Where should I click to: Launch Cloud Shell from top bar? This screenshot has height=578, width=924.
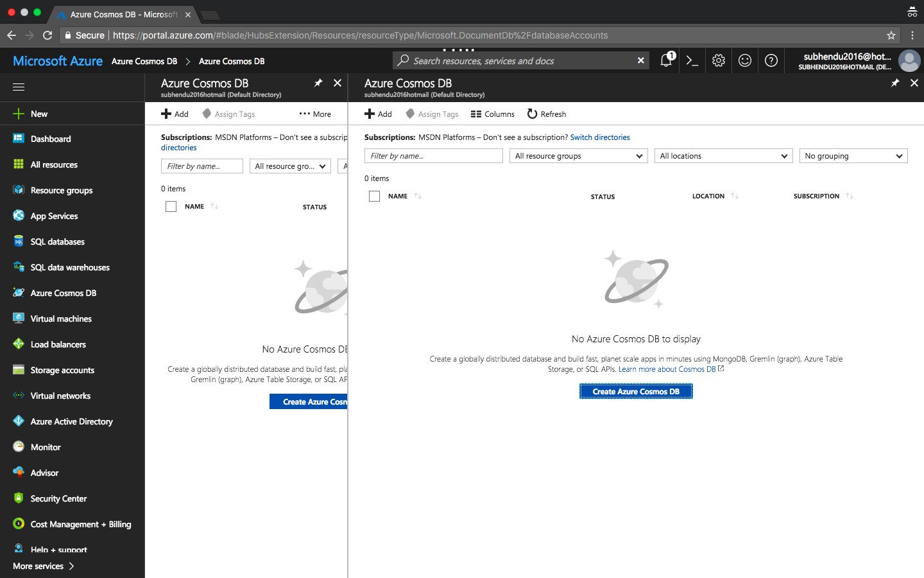pos(692,60)
